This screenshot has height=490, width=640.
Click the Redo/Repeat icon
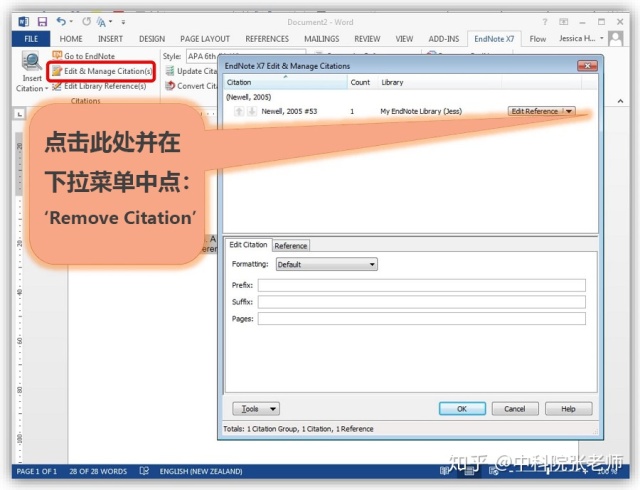(86, 21)
